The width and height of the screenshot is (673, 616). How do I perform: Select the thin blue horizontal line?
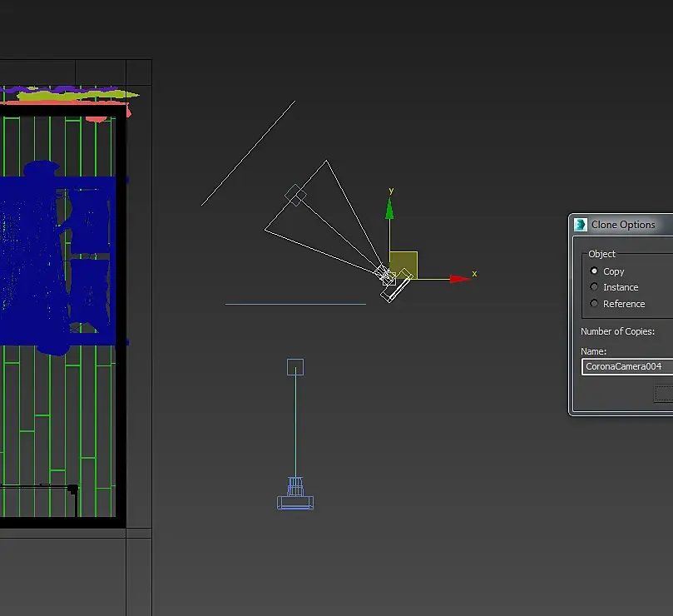click(295, 304)
